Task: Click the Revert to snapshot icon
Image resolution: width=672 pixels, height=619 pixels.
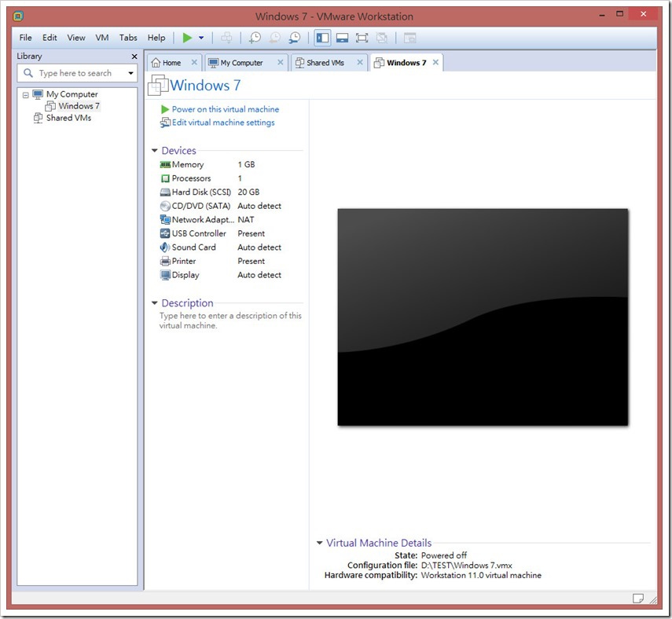Action: [x=275, y=38]
